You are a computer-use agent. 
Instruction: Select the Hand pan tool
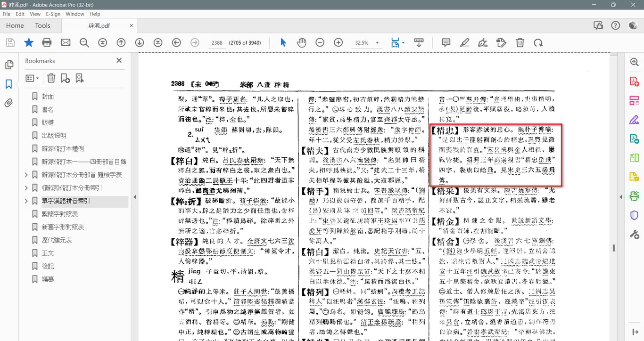(x=301, y=43)
